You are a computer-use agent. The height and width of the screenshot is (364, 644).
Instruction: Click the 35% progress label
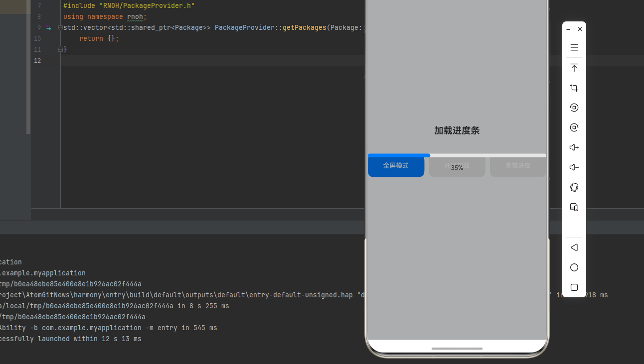click(x=457, y=168)
